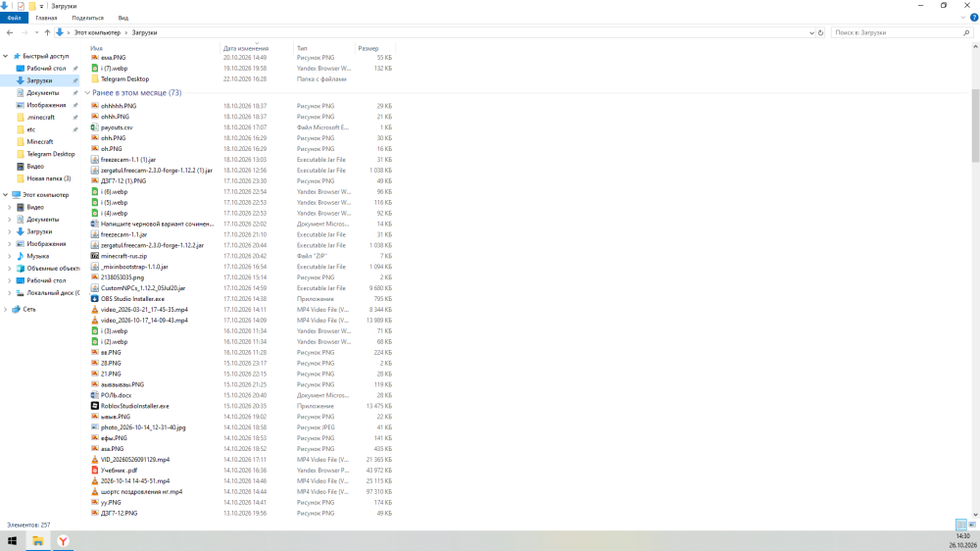Image resolution: width=980 pixels, height=551 pixels.
Task: Open the Customize Quick Access Toolbar dropdown
Action: [41, 6]
